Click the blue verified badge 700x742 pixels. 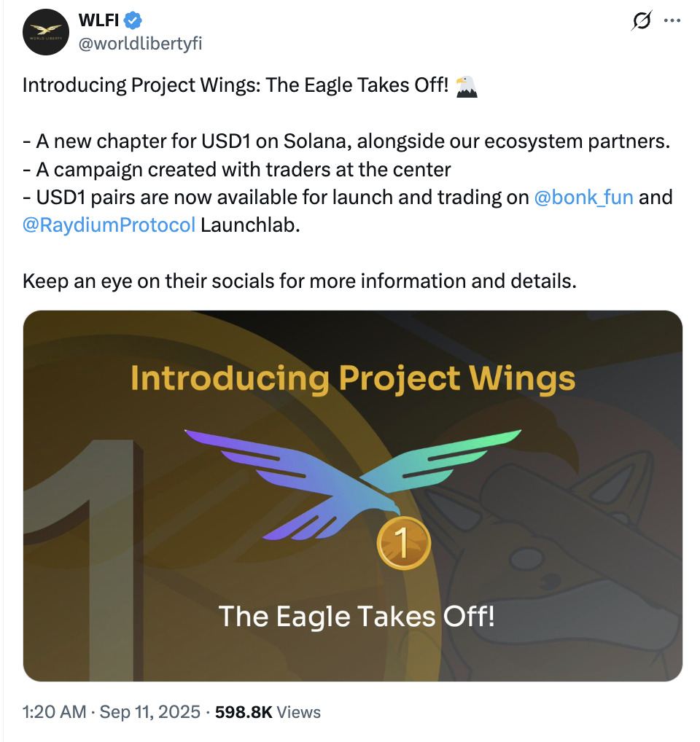coord(133,20)
